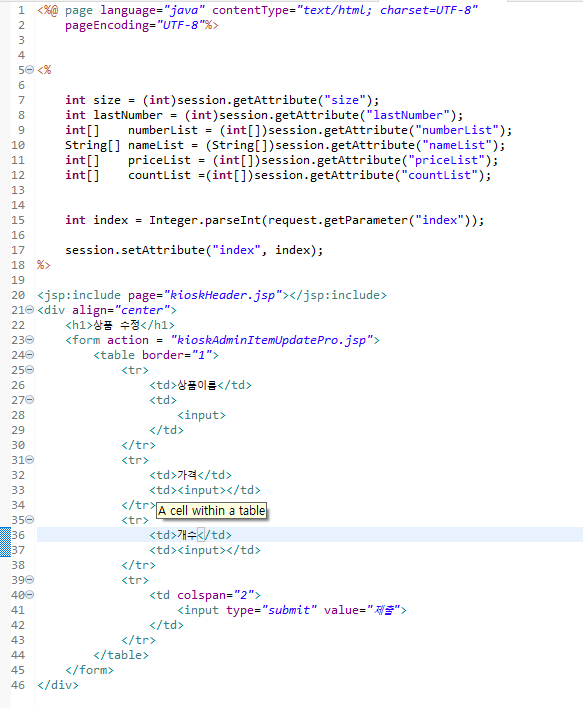Collapse the scriptlet fold at line 5
583x708 pixels.
[x=29, y=70]
